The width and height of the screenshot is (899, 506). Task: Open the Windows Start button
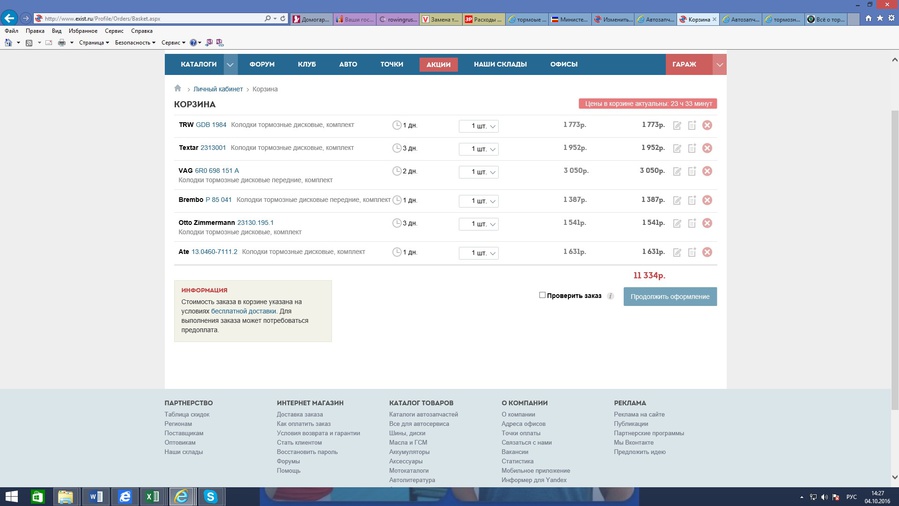pyautogui.click(x=11, y=496)
